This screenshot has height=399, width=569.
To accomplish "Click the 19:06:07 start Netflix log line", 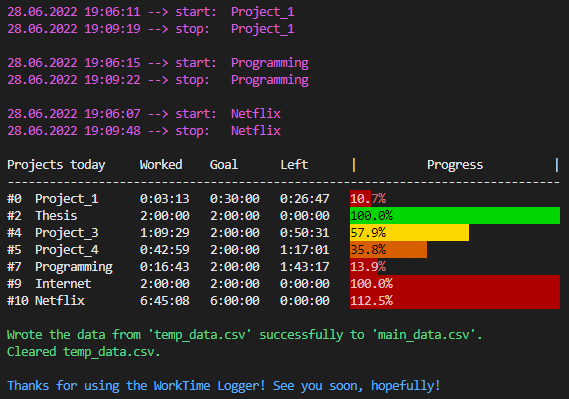I will tap(144, 114).
